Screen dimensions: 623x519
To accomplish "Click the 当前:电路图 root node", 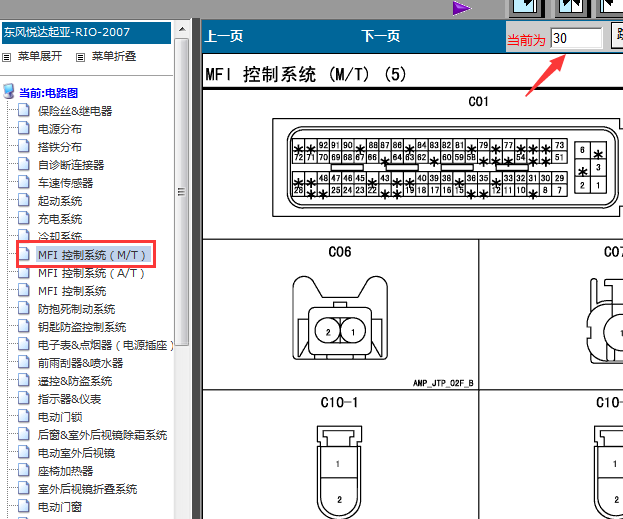I will coord(48,93).
